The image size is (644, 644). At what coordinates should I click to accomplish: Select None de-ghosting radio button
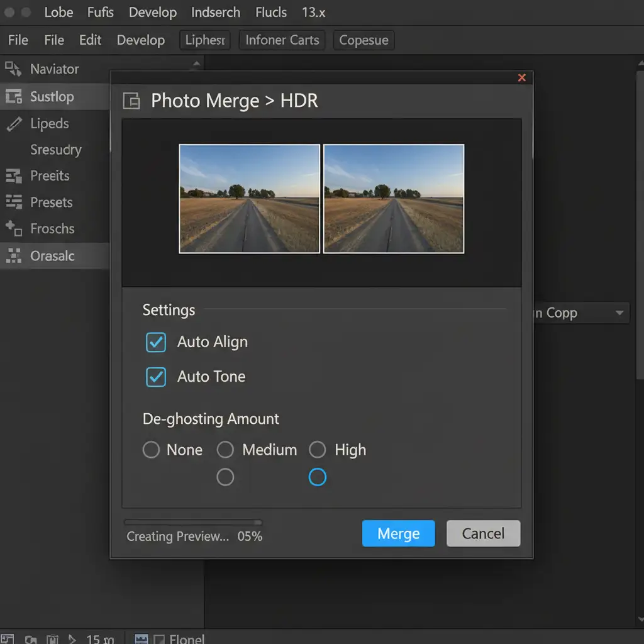click(x=151, y=450)
